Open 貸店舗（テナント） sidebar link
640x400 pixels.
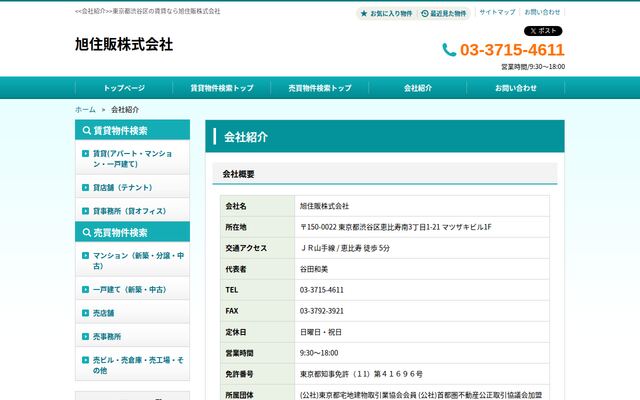coord(133,187)
